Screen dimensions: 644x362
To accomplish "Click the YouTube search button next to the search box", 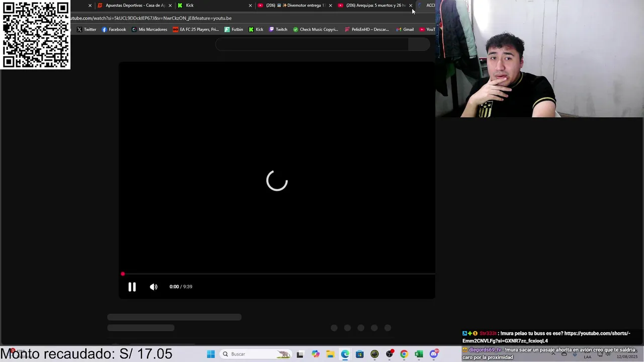I will pos(420,44).
